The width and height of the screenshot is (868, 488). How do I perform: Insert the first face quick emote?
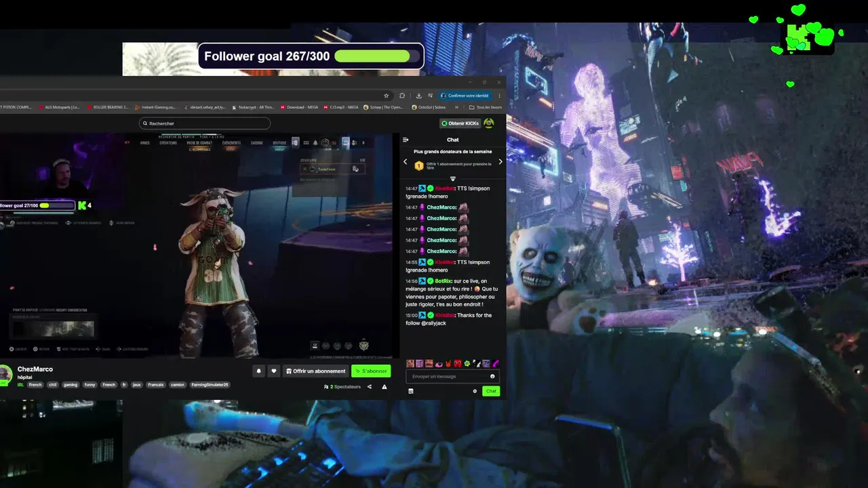coord(410,363)
